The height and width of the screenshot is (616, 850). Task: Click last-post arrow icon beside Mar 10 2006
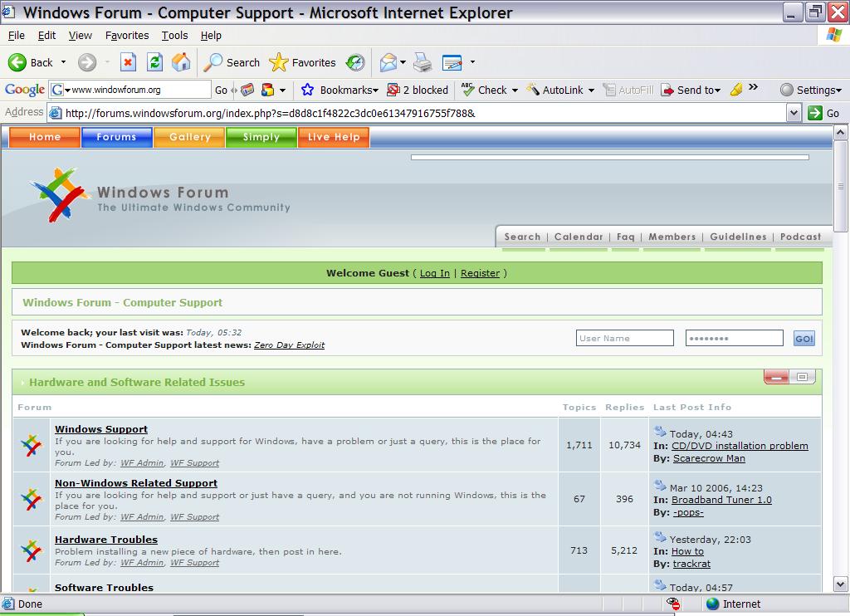click(x=660, y=486)
